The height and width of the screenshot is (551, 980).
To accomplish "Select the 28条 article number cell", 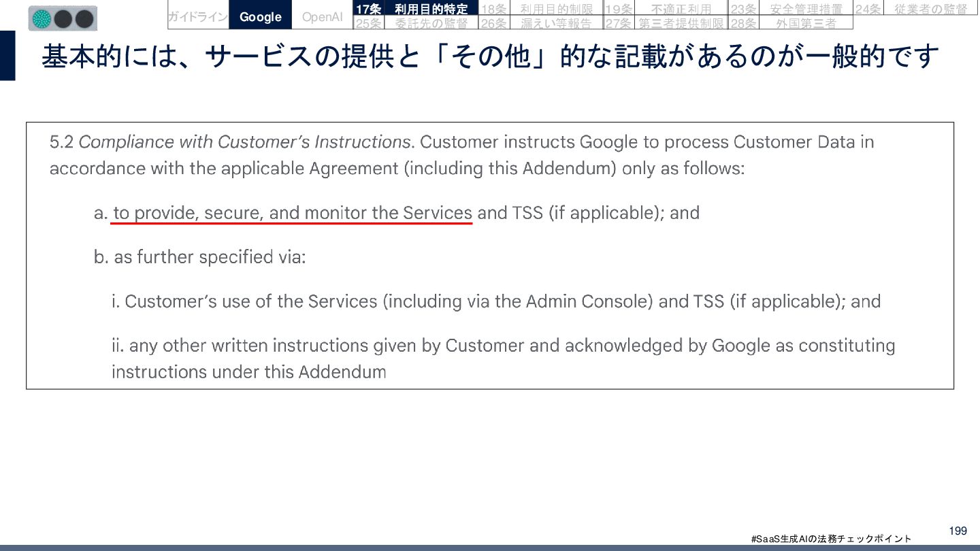I will [742, 23].
